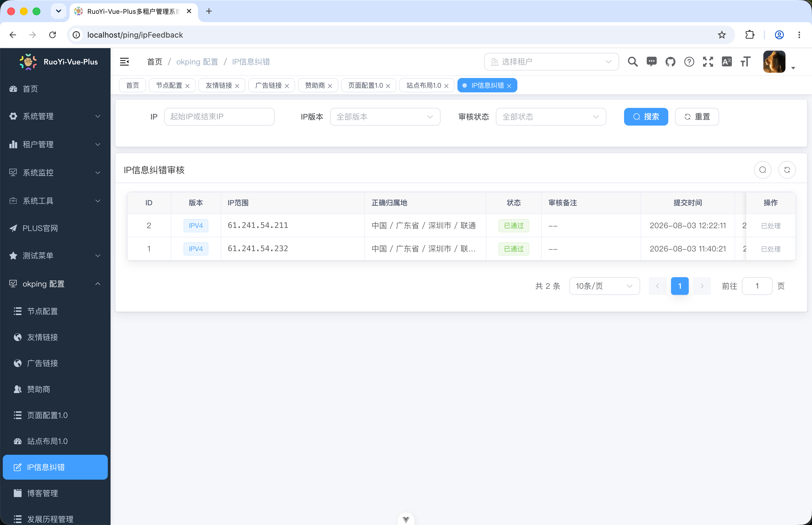
Task: Bookmark this page with the star icon
Action: [x=721, y=35]
